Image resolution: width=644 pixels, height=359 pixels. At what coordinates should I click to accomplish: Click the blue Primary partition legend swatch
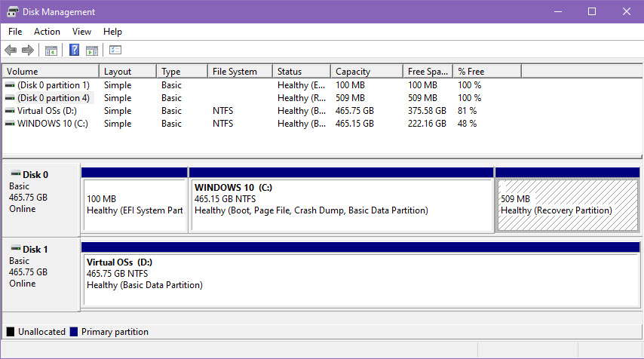pos(74,332)
